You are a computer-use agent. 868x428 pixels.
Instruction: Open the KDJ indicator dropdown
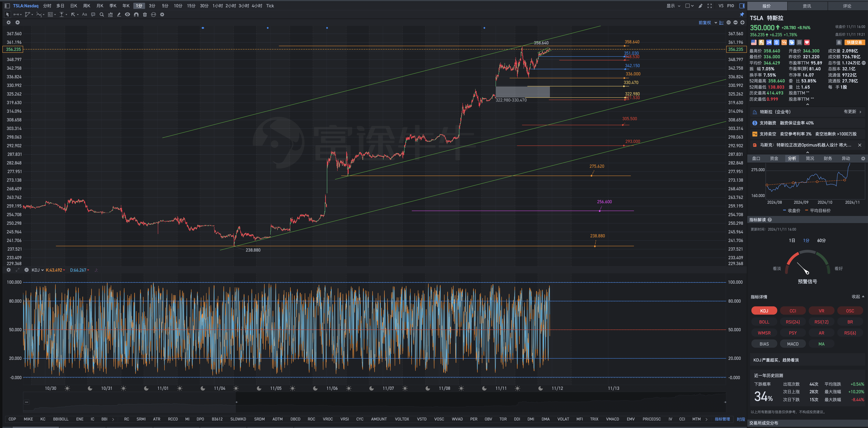point(37,270)
